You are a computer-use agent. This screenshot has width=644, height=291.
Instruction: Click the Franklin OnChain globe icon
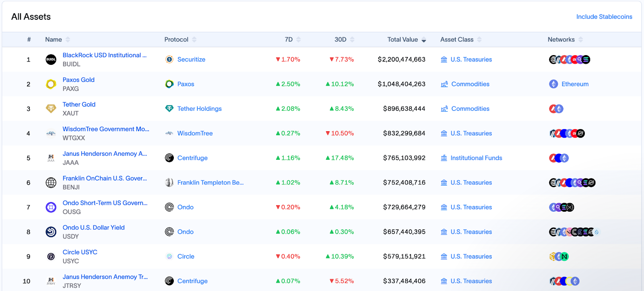[x=51, y=183]
